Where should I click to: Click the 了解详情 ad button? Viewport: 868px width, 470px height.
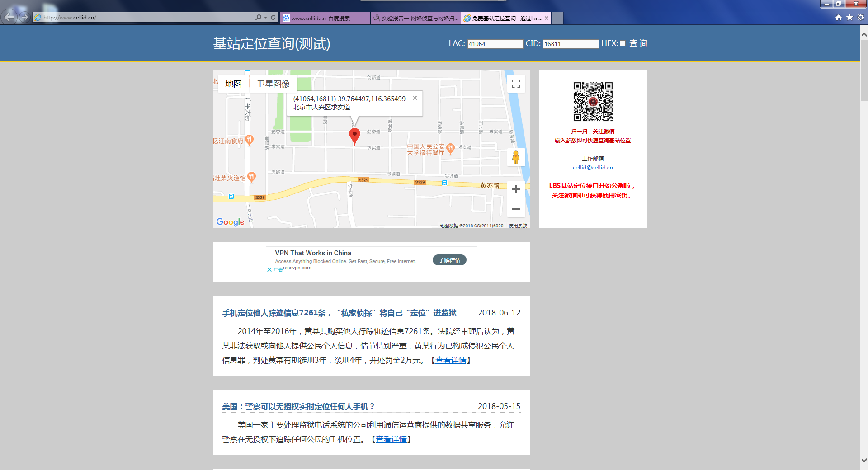click(x=449, y=260)
